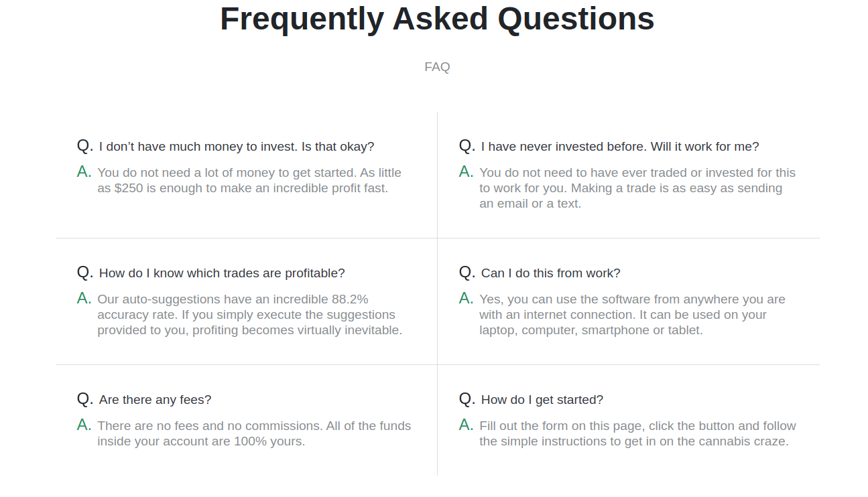
Task: Click the answer mentioning the cannabis craze
Action: 637,434
